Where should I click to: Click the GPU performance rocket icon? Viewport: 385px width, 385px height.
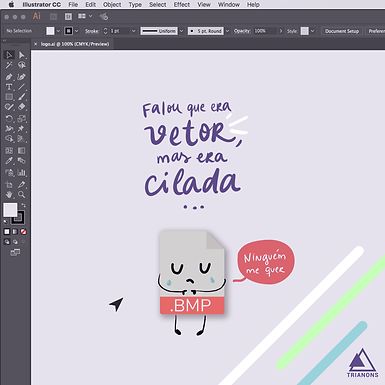tap(104, 16)
